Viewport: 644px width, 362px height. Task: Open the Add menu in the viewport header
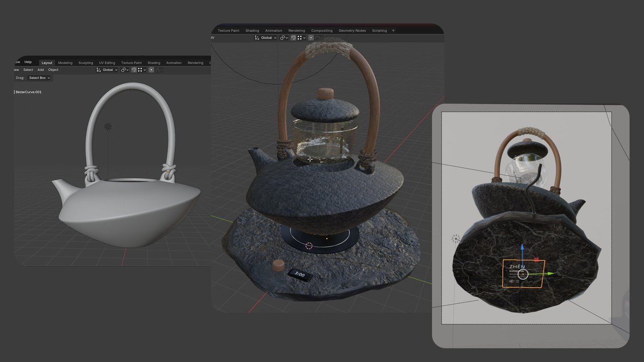point(41,70)
